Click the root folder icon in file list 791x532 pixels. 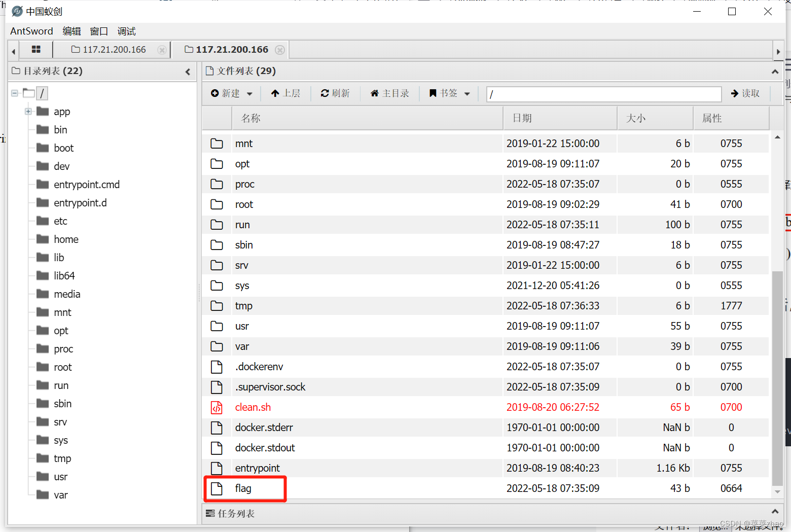tap(217, 204)
